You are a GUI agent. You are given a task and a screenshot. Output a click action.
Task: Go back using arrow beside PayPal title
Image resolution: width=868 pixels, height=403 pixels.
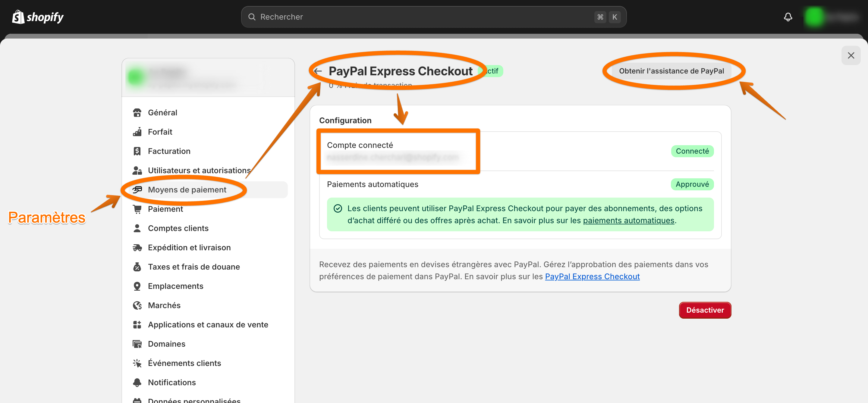(x=318, y=71)
